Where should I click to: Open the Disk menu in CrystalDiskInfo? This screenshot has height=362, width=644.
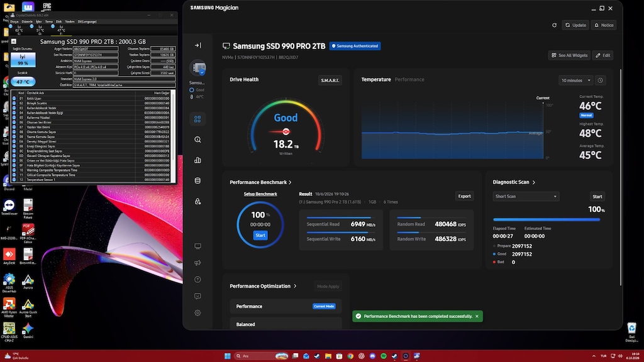[x=58, y=21]
